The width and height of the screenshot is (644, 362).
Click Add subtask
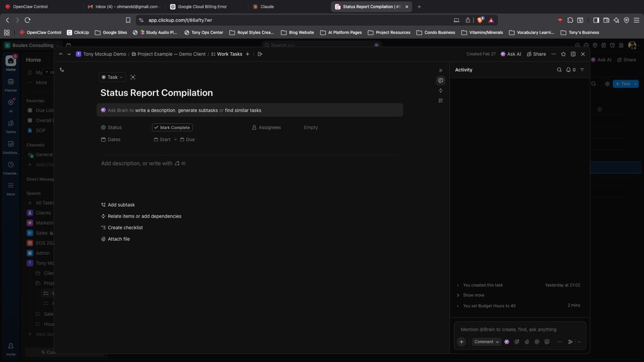(121, 205)
